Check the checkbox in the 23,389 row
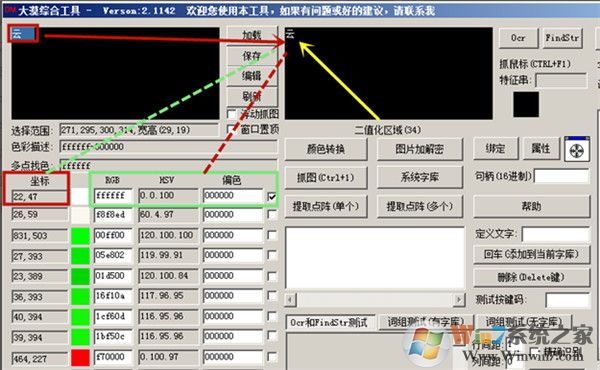Viewport: 600px width, 370px height. 272,276
